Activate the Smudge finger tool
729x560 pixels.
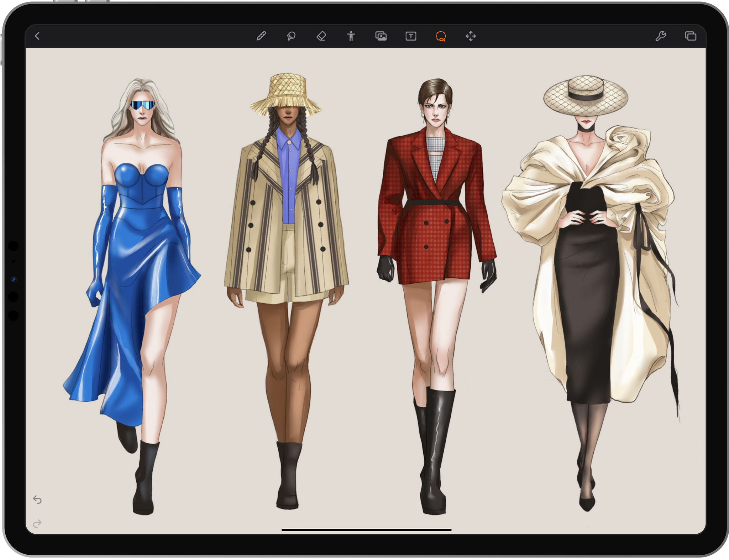pos(292,37)
